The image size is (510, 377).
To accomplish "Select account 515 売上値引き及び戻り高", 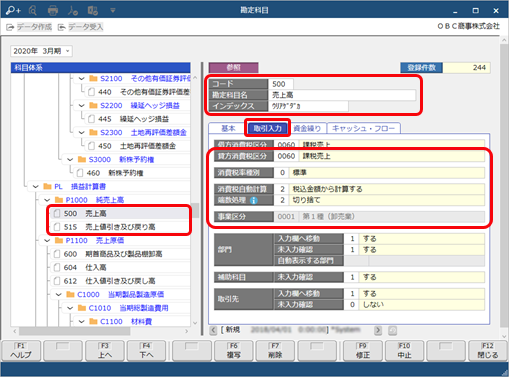I will tap(120, 227).
